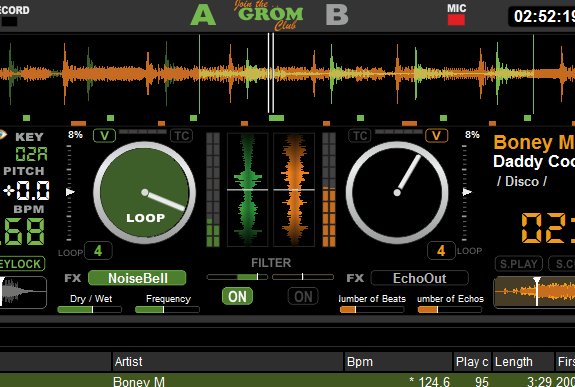Click the +0.0 pitch value
Screen dimensions: 575x387
pos(26,191)
